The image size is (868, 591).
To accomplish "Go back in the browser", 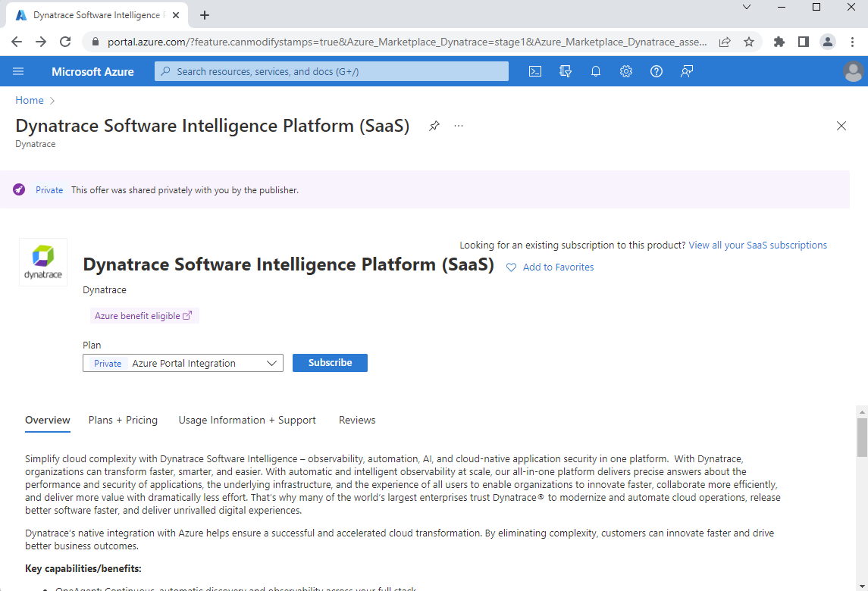I will [x=17, y=42].
